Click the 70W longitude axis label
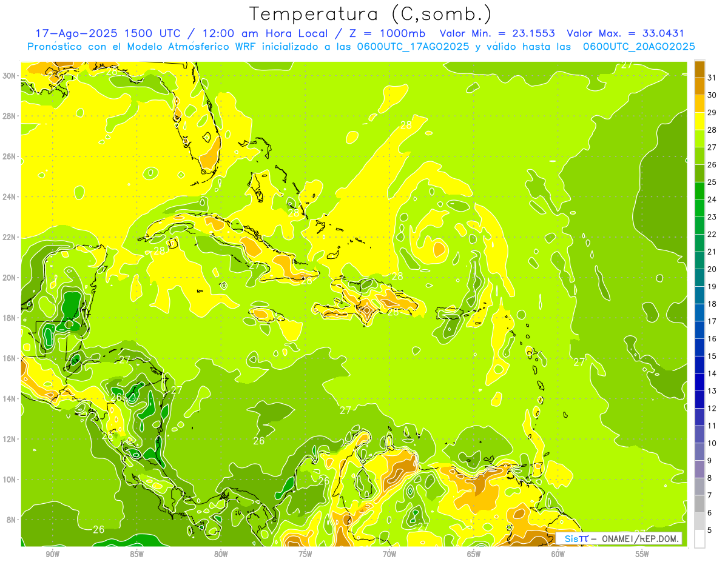This screenshot has height=562, width=728. pos(389,554)
